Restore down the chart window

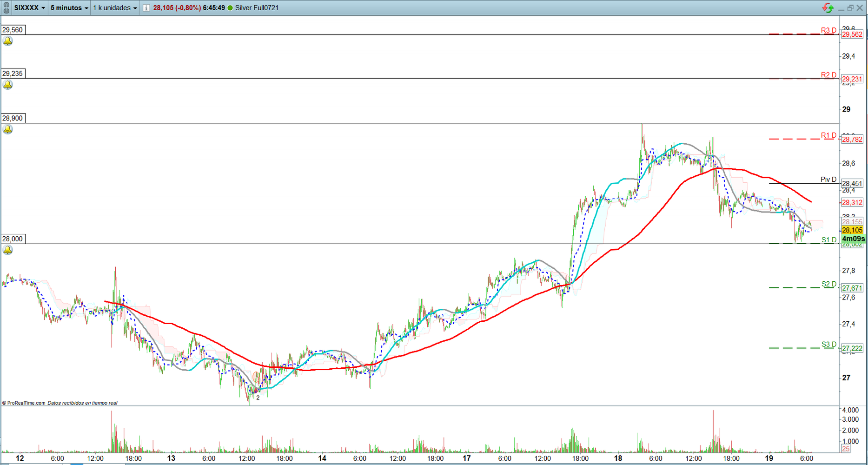(x=850, y=8)
